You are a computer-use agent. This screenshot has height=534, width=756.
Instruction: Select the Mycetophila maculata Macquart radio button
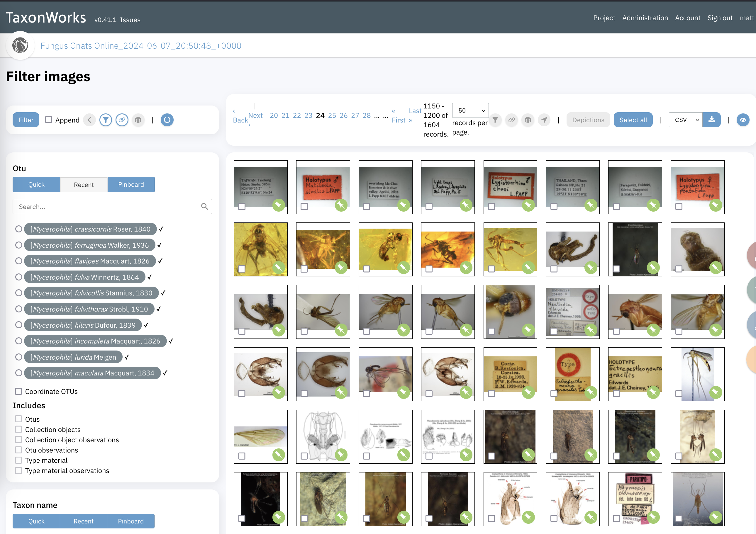(x=19, y=373)
